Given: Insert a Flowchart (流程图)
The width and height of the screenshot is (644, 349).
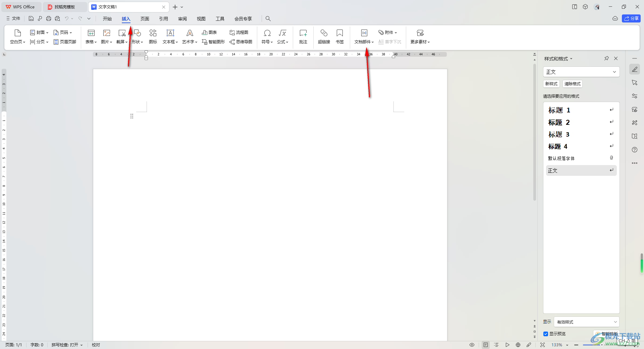Looking at the screenshot, I should coord(239,33).
